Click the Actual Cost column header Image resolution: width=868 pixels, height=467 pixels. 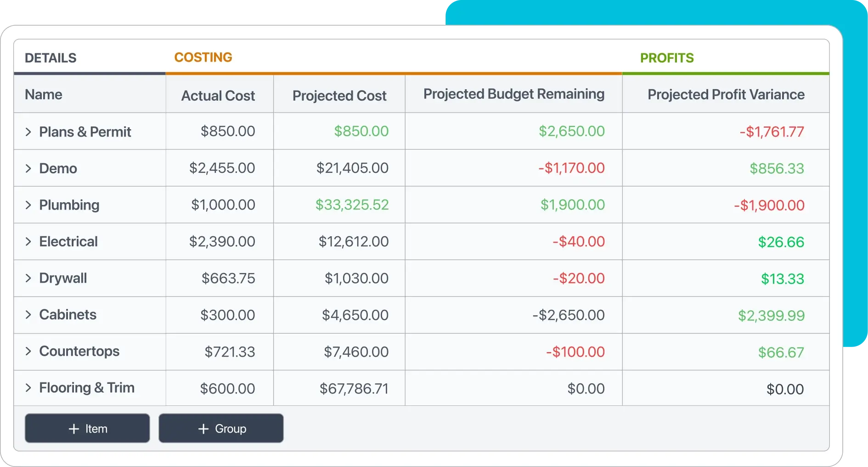(x=218, y=96)
